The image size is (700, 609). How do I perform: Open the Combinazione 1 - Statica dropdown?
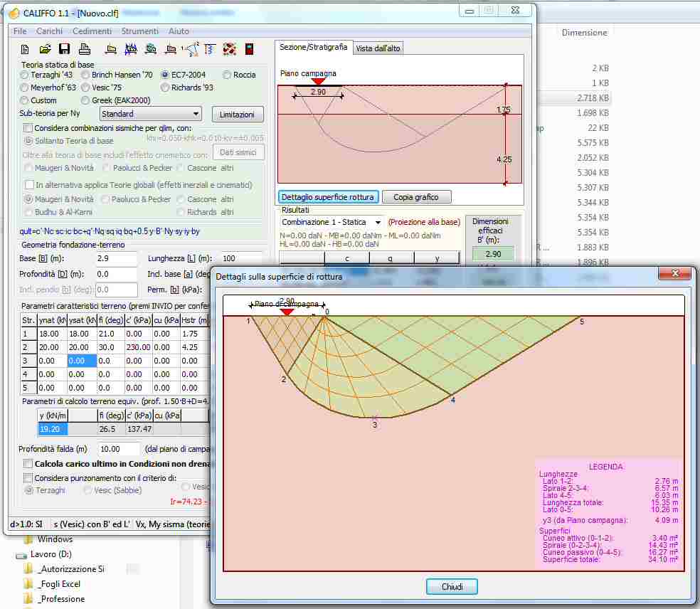pyautogui.click(x=332, y=223)
